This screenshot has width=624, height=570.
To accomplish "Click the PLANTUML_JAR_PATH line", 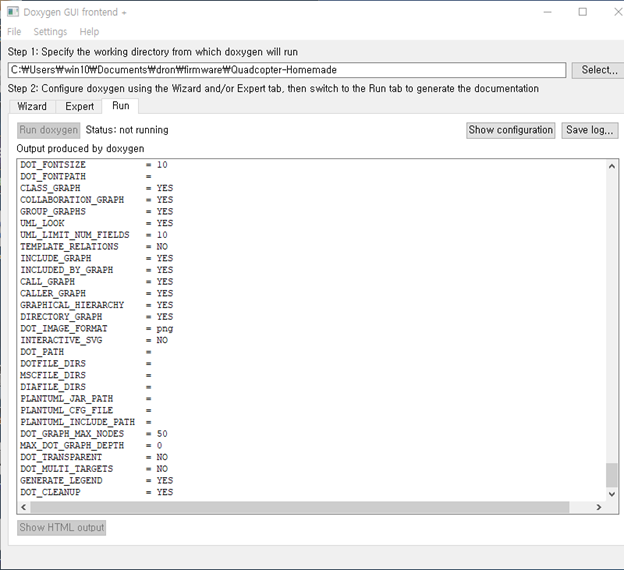I will point(86,399).
